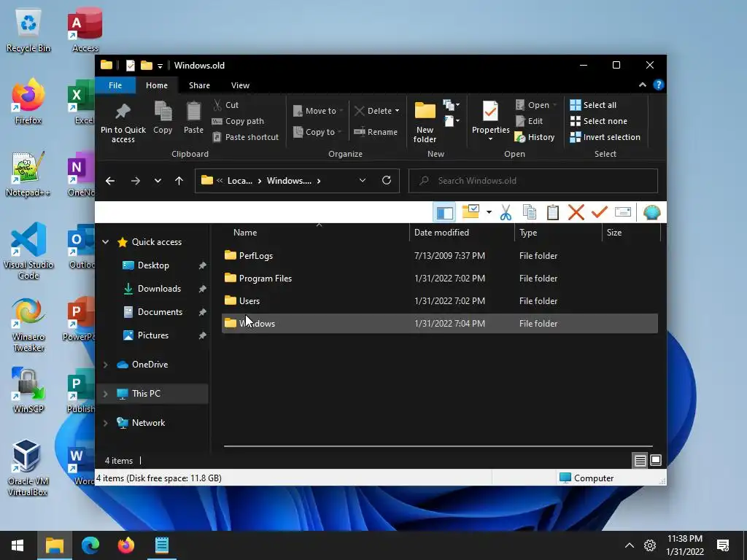Open Customize Quick Access Toolbar dropdown
This screenshot has width=747, height=560.
(160, 66)
